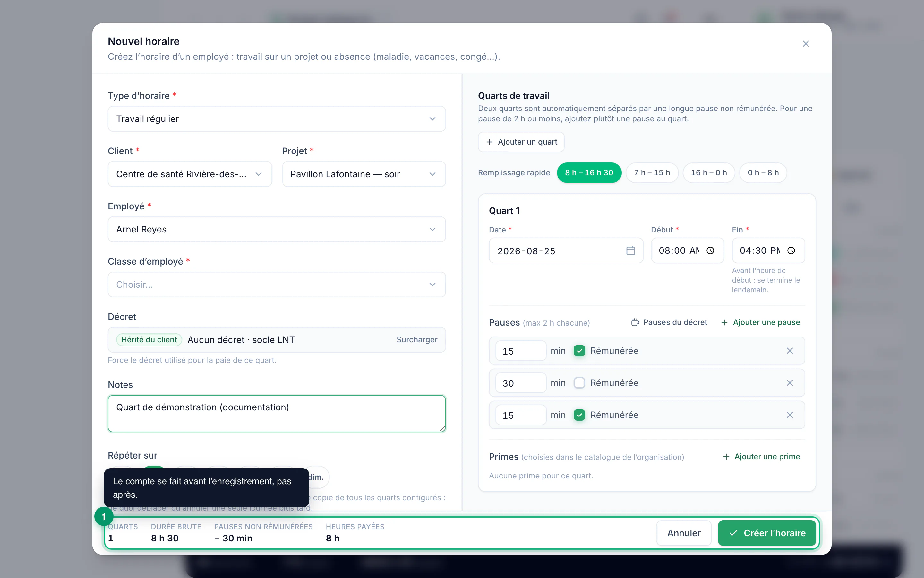This screenshot has width=924, height=578.
Task: Click the – 30 min unpaid pauses value
Action: pos(233,538)
